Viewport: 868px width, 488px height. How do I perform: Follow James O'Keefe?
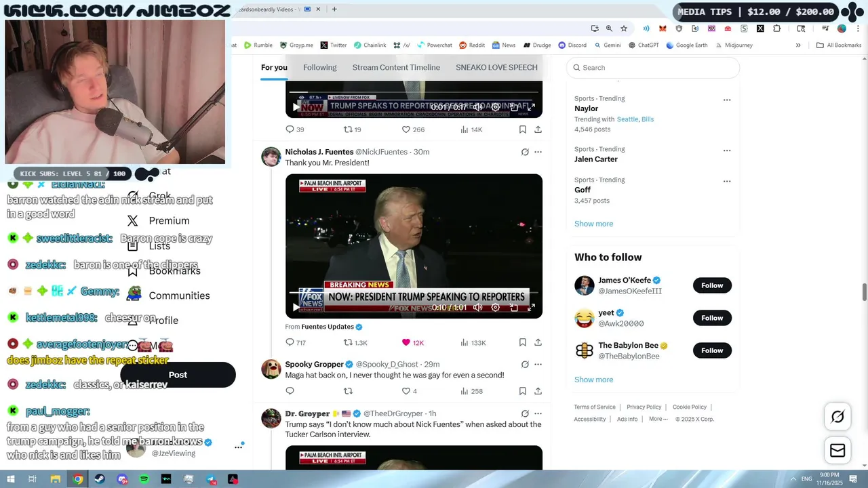[712, 285]
